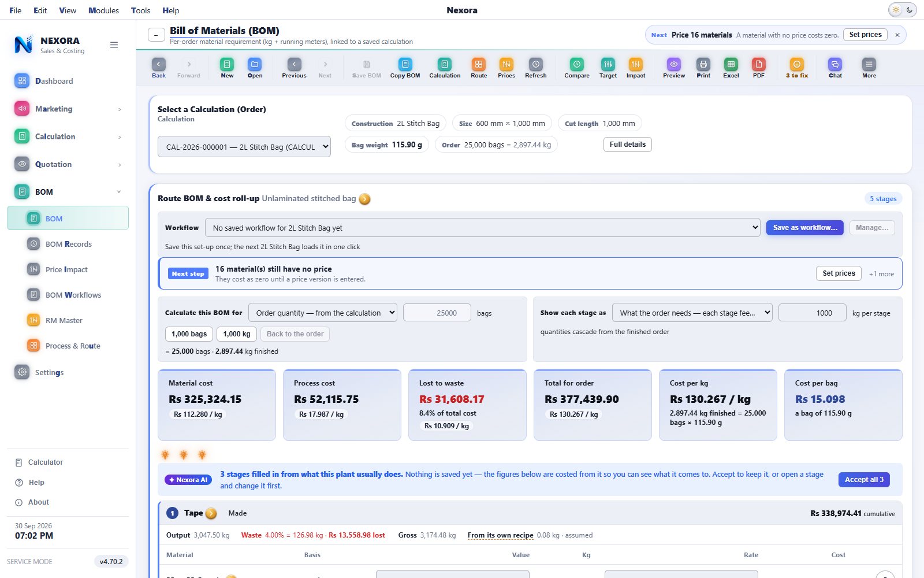Switch to light mode sun toggle

pyautogui.click(x=896, y=10)
